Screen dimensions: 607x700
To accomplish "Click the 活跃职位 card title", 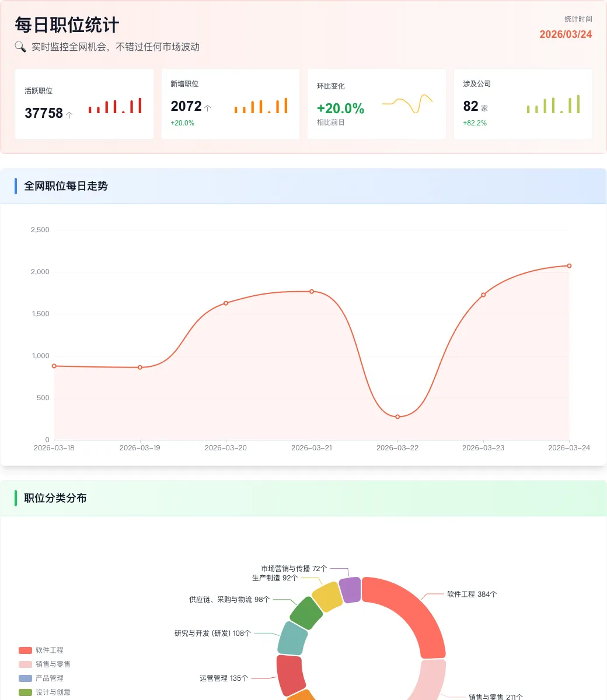I will coord(39,91).
